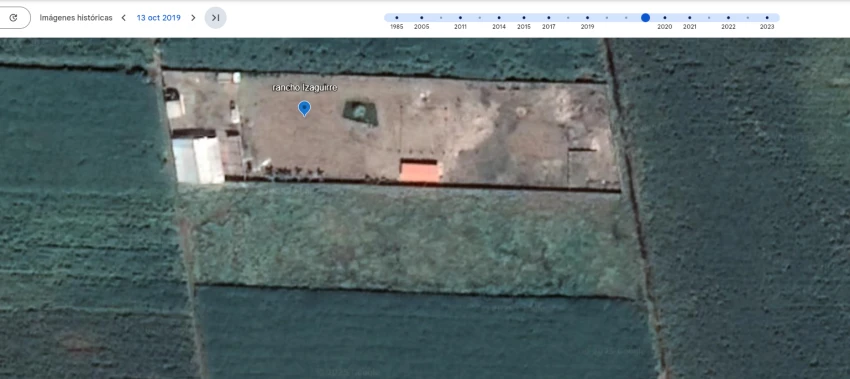Select the 2019 marker on the timeline
The width and height of the screenshot is (850, 379).
pyautogui.click(x=587, y=18)
